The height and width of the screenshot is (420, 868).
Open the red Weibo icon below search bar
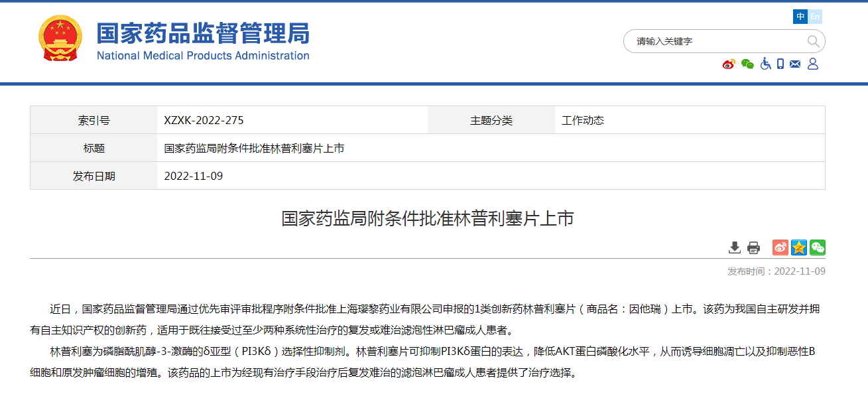pos(729,64)
